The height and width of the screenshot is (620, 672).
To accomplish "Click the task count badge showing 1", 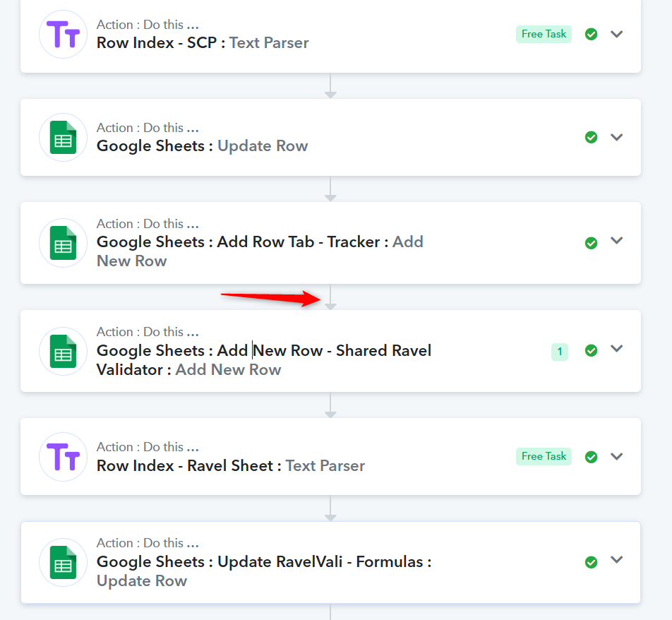I will [560, 352].
